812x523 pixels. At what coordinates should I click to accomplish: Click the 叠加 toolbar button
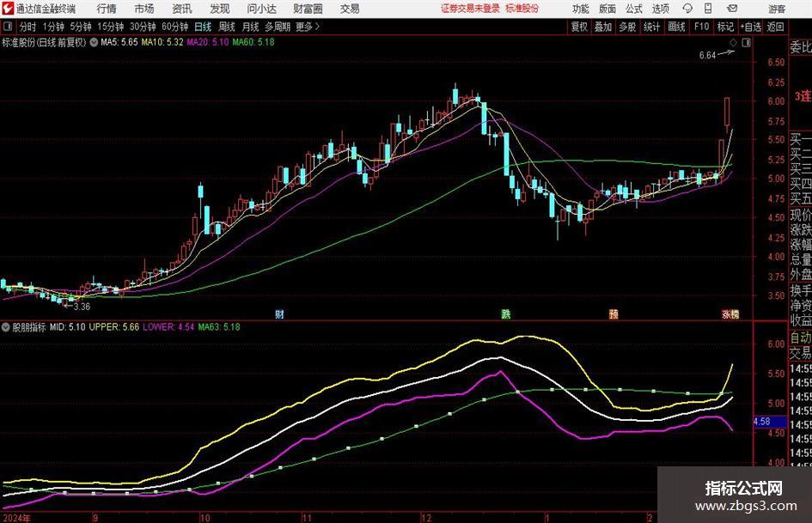(603, 27)
